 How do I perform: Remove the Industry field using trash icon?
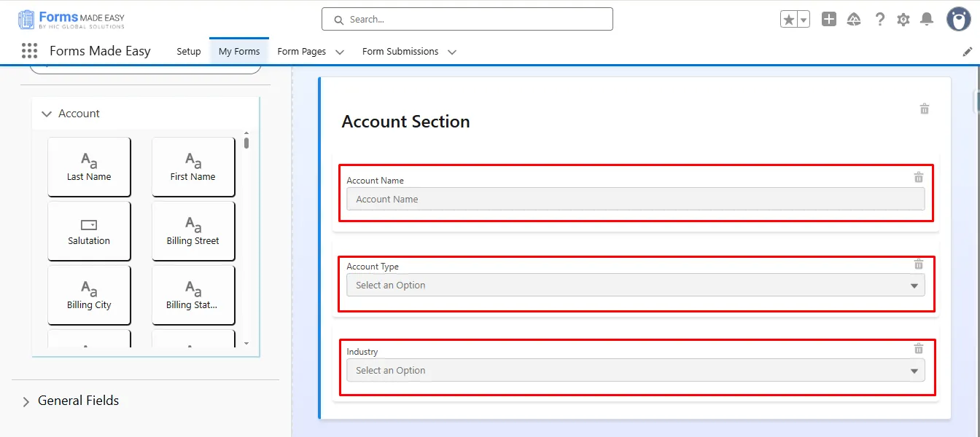point(919,349)
